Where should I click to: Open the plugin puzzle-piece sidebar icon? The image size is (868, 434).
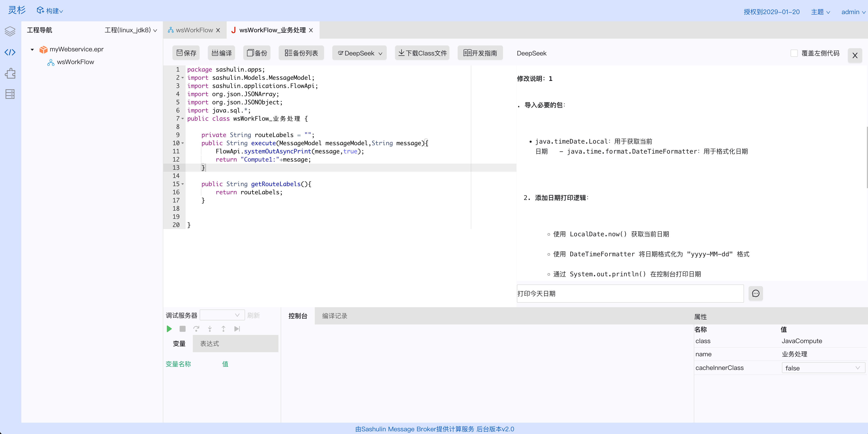10,73
